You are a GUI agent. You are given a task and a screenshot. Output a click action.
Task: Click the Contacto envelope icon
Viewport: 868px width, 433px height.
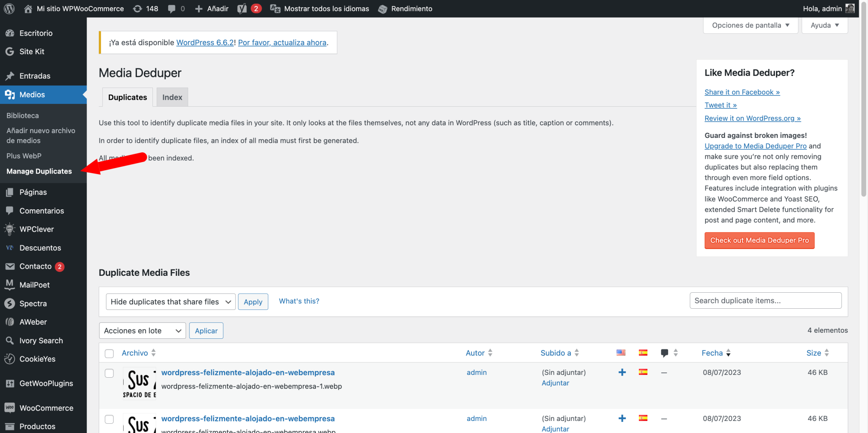coord(10,267)
